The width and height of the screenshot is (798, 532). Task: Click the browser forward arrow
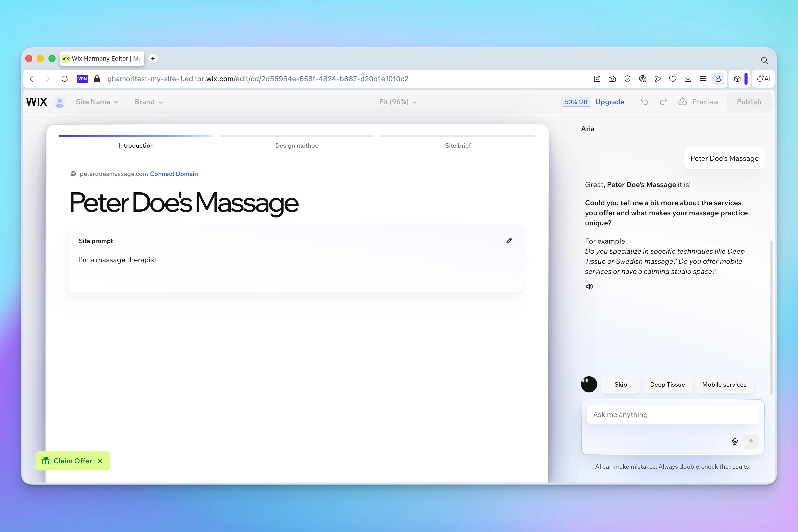pyautogui.click(x=47, y=79)
